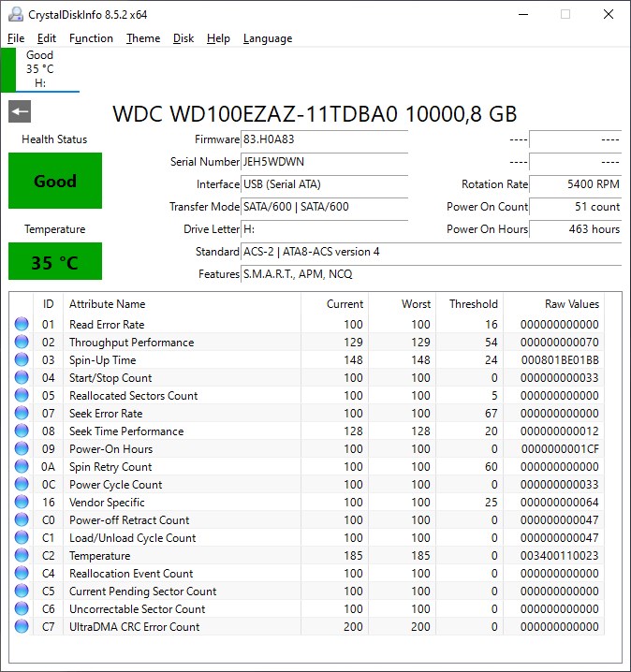Select the UltraDMA CRC Error Count attribute name

pyautogui.click(x=134, y=626)
